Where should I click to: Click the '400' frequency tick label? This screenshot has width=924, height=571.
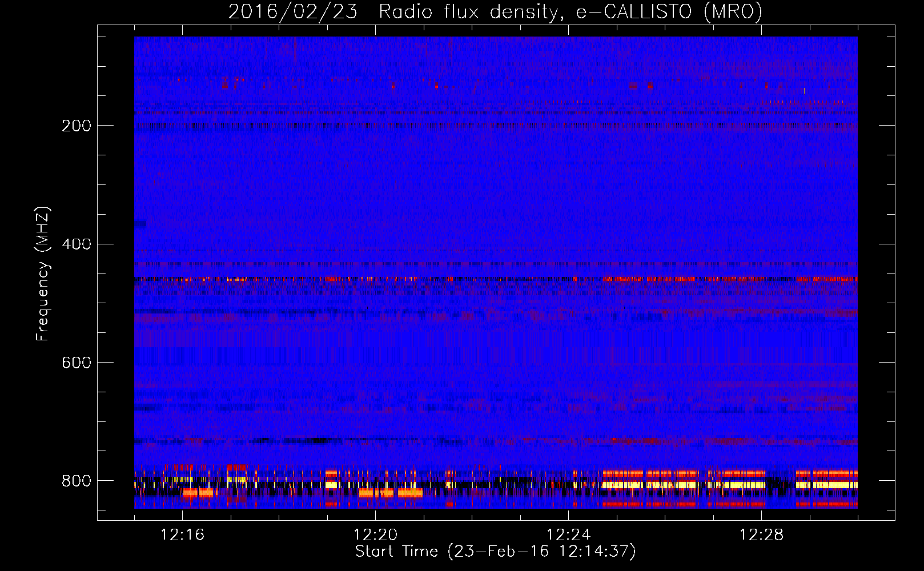pos(77,244)
